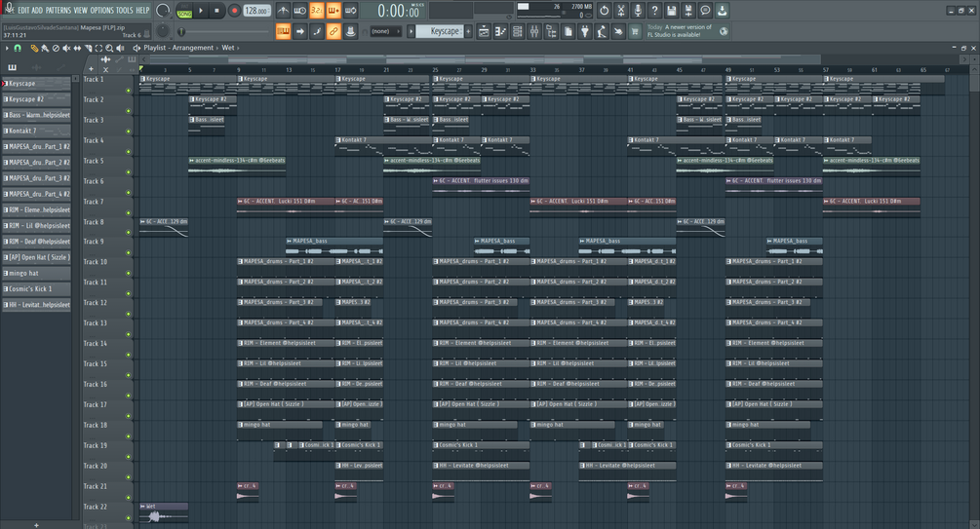Select the Slice tool in the playlist
980x529 pixels.
click(88, 48)
